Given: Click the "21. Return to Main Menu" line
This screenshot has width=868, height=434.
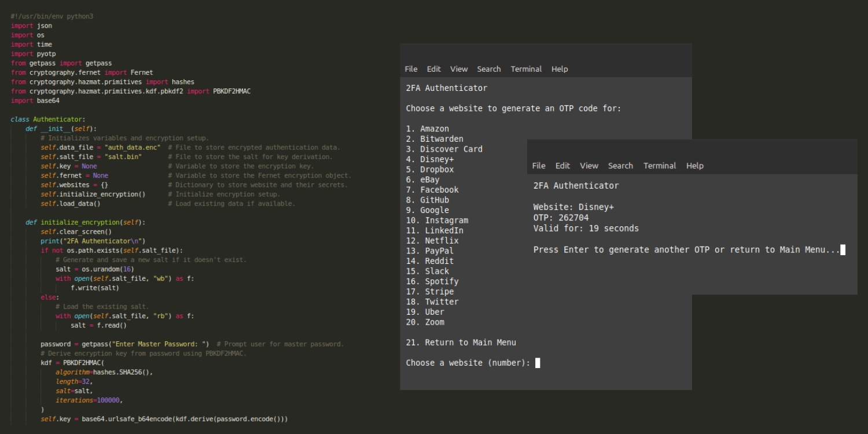Looking at the screenshot, I should 461,343.
